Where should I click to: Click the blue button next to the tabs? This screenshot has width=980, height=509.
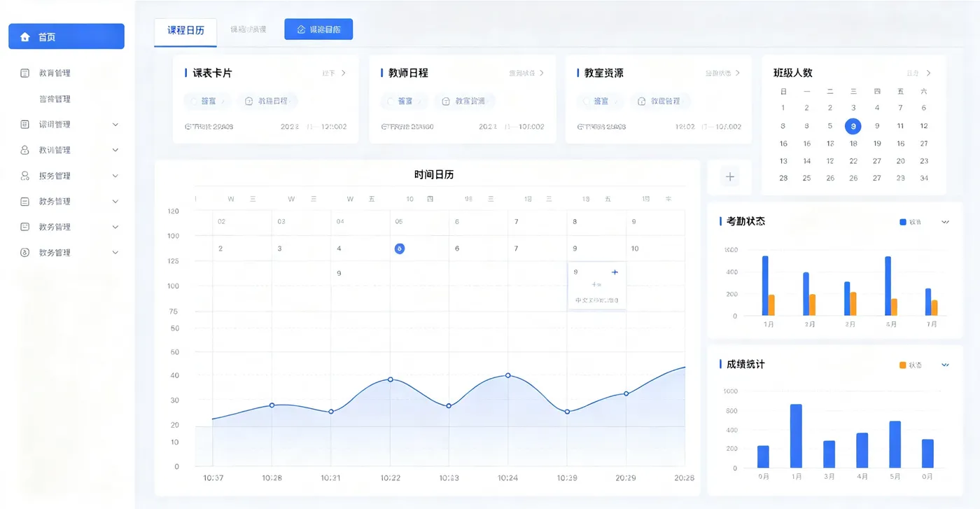318,29
